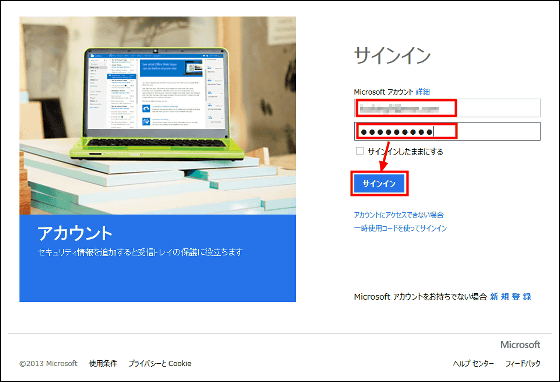Open the 詳細 link beside Microsoft アカウント
Image resolution: width=560 pixels, height=382 pixels.
click(x=423, y=92)
